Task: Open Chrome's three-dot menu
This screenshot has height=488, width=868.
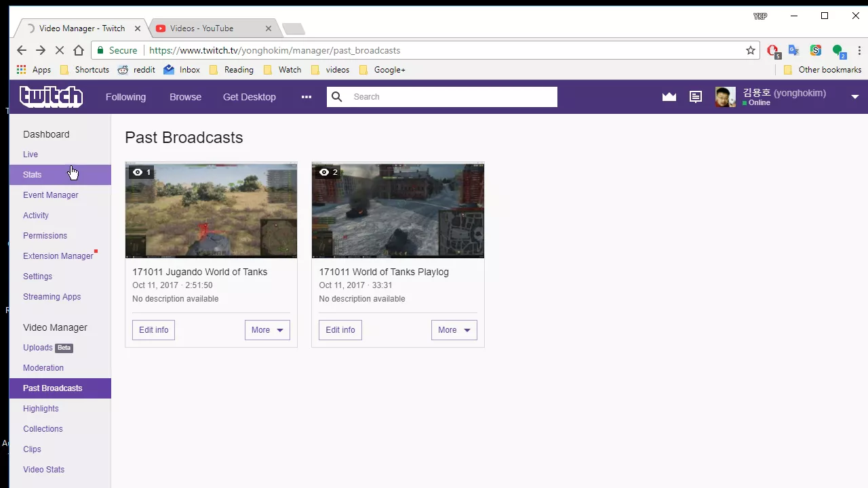Action: 860,50
